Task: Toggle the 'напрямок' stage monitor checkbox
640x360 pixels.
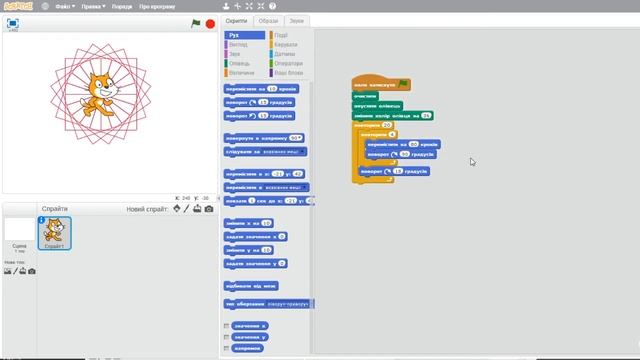Action: point(227,348)
